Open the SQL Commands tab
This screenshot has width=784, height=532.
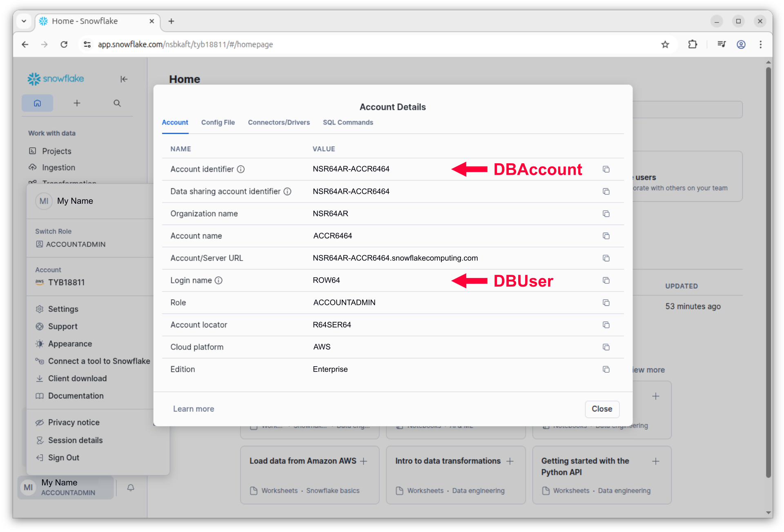coord(347,122)
